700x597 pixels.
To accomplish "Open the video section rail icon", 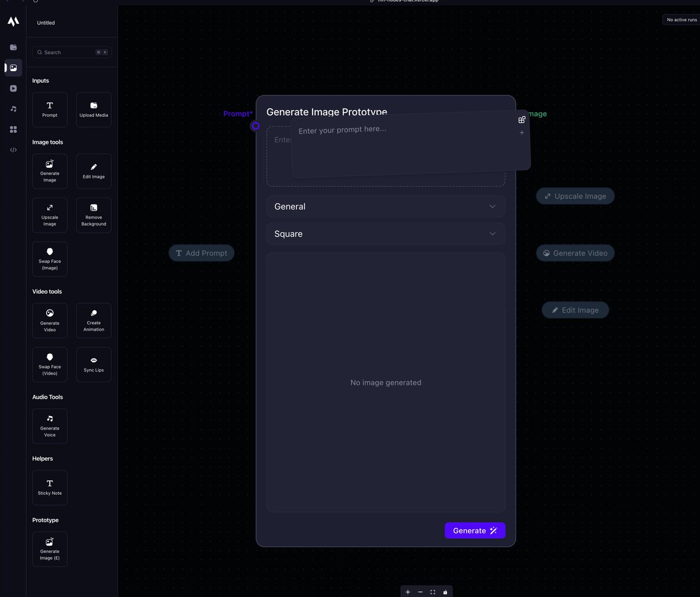I will click(x=13, y=89).
